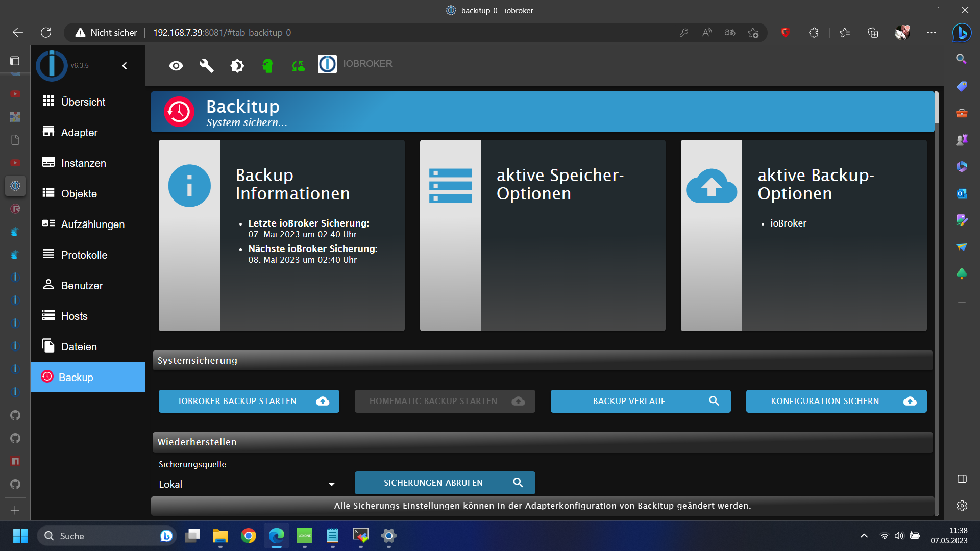Toggle the dark/light theme icon
Image resolution: width=980 pixels, height=551 pixels.
[x=237, y=66]
